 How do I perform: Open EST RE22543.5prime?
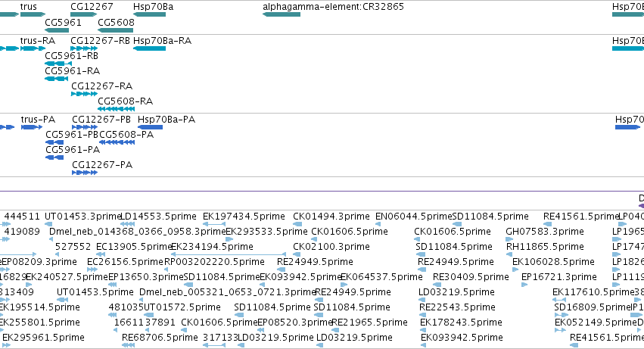pos(458,308)
